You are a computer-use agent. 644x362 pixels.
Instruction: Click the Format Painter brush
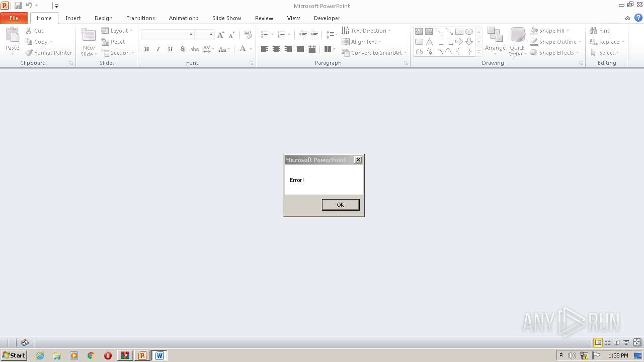tap(29, 53)
